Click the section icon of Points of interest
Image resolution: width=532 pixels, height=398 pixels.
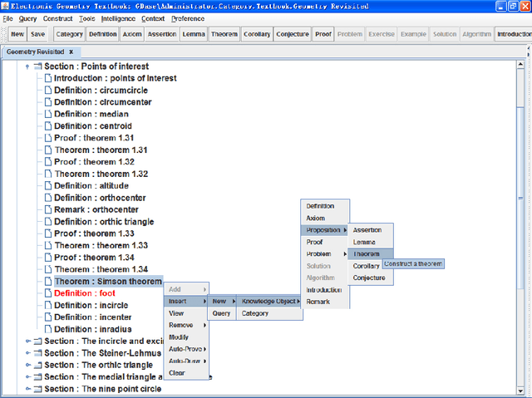38,66
